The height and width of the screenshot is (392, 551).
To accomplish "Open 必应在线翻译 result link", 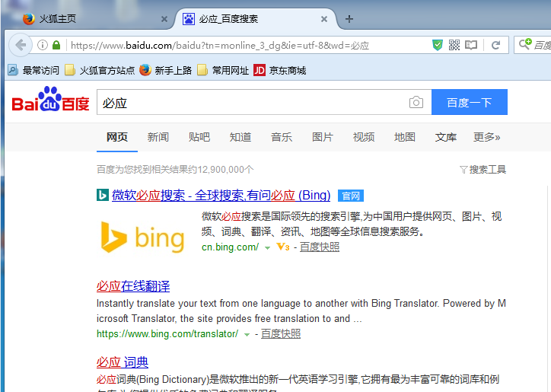I will click(133, 286).
